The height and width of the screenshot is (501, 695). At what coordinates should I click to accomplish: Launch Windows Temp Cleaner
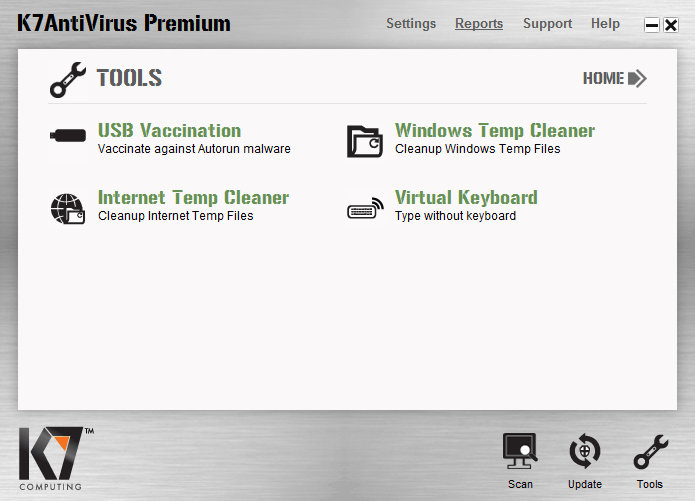coord(495,131)
